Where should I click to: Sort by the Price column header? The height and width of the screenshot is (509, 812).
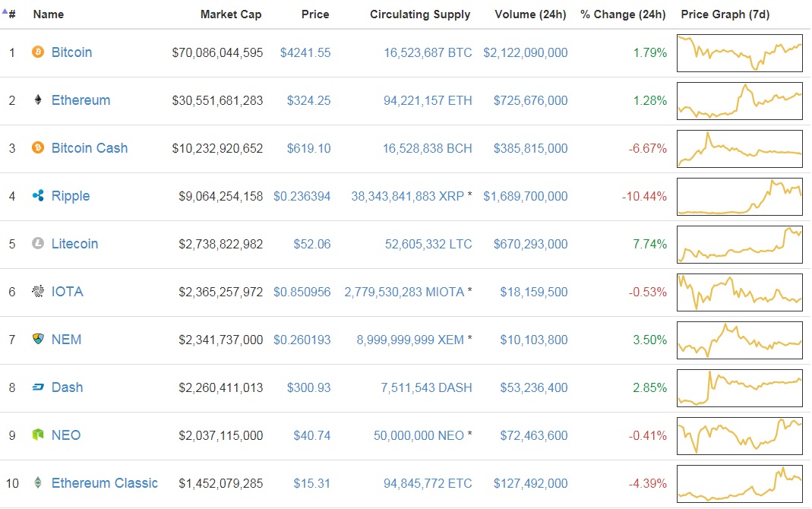point(315,14)
